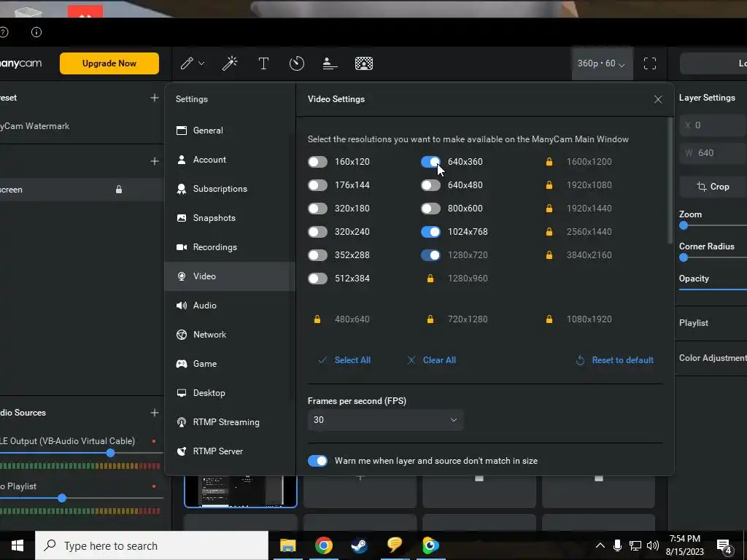Click Select All resolutions
The width and height of the screenshot is (747, 560).
point(344,360)
